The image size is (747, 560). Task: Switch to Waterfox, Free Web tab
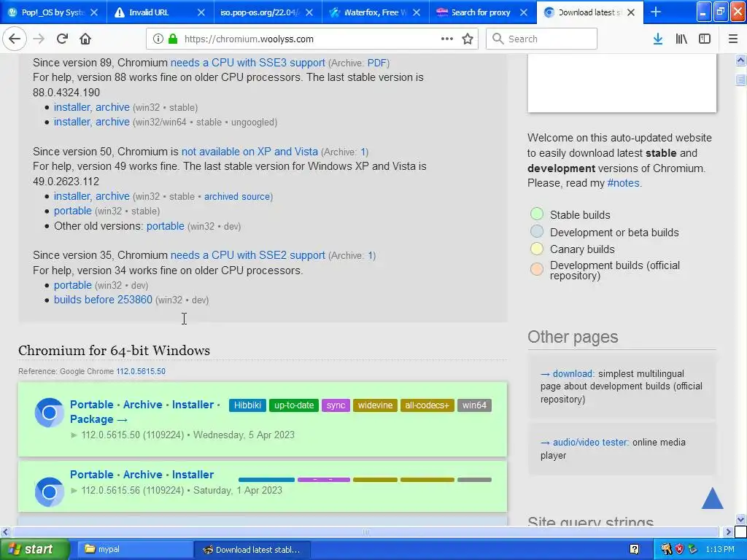tap(375, 12)
